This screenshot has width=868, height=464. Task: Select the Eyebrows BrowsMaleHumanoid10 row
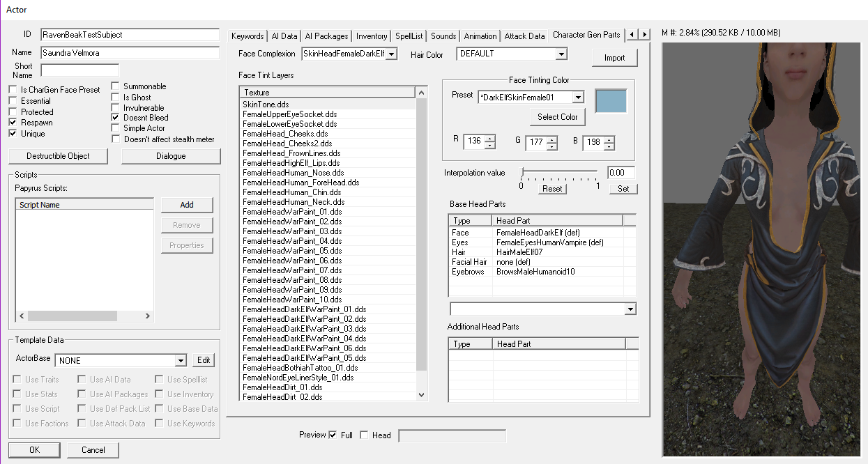[x=542, y=272]
